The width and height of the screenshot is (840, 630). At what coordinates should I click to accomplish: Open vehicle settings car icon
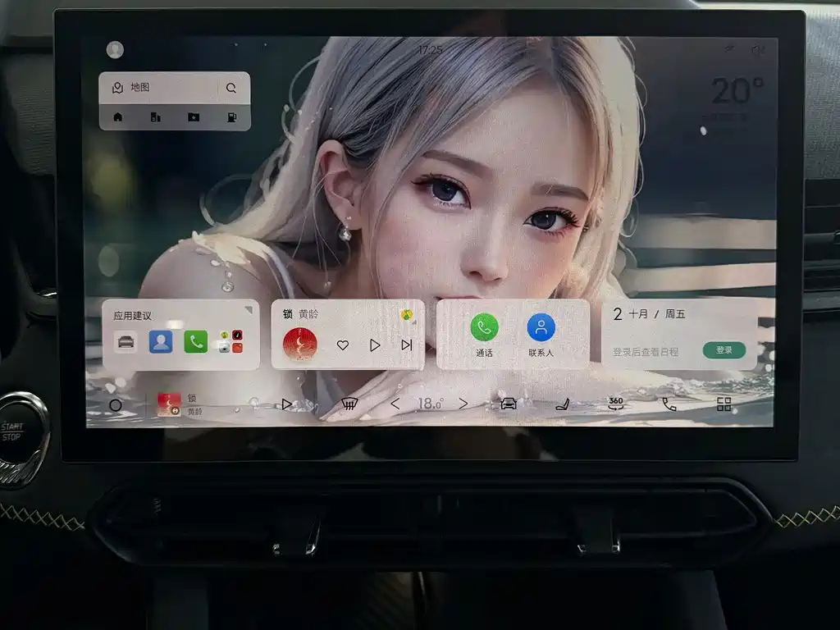tap(509, 404)
